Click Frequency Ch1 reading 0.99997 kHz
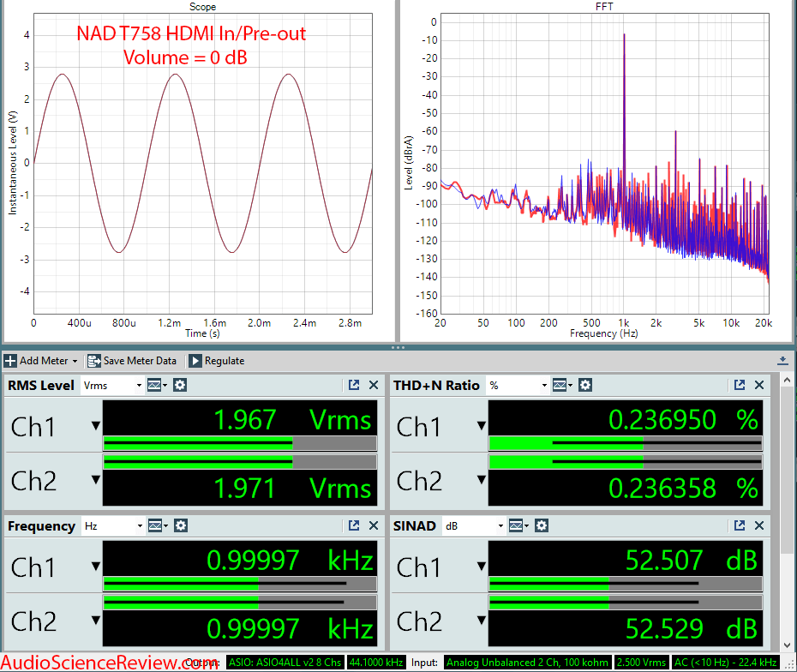This screenshot has height=672, width=797. click(290, 561)
